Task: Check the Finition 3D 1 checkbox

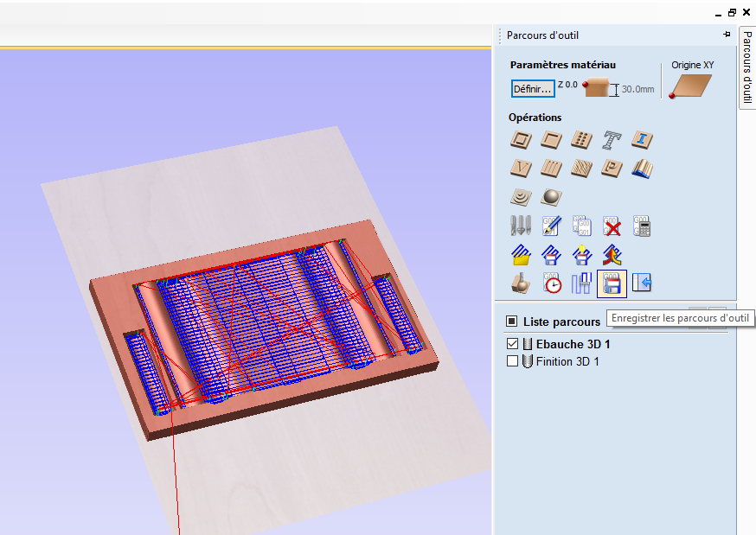Action: (513, 360)
